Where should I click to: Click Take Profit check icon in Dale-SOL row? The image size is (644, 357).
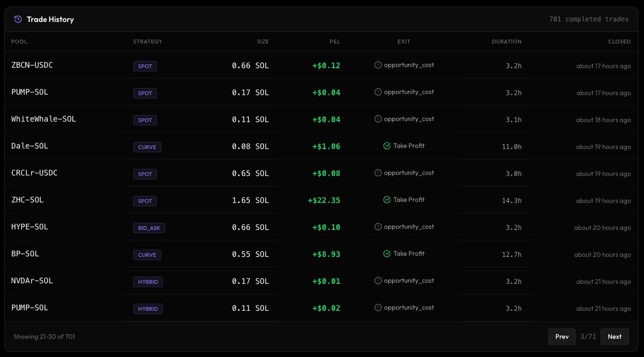(387, 146)
